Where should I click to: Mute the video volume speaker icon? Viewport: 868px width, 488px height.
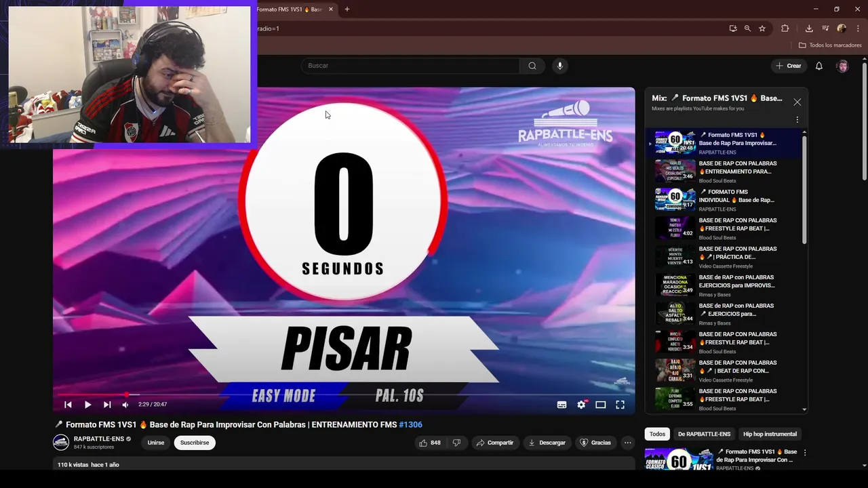(x=125, y=405)
